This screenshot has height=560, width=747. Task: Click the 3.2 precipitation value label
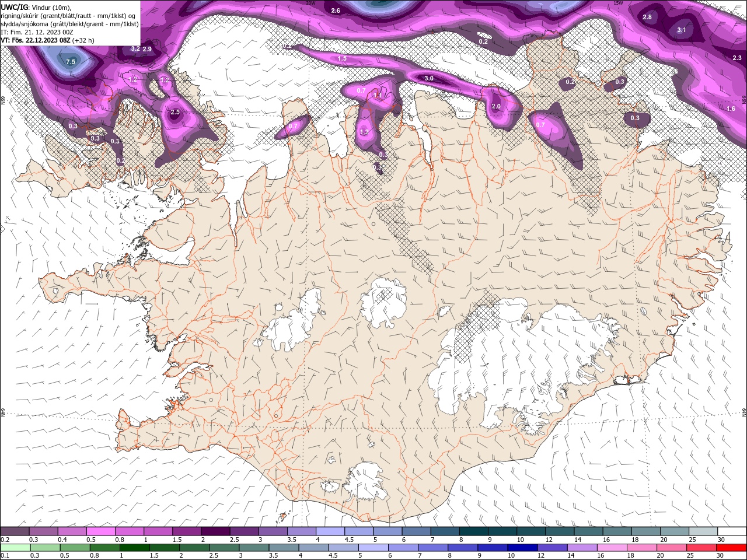[x=135, y=48]
